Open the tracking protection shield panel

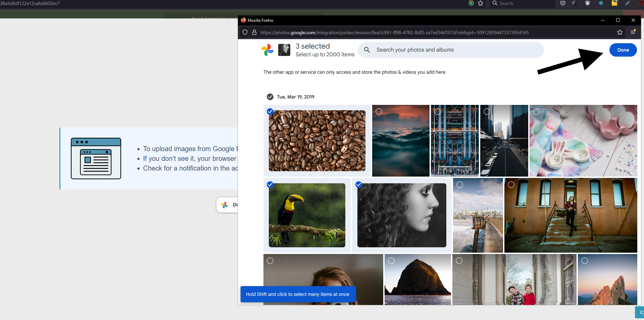(245, 33)
